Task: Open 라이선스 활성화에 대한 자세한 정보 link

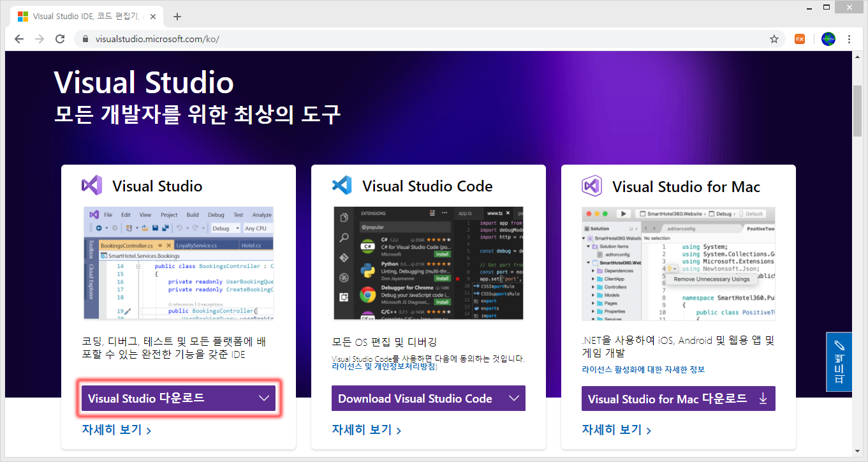Action: [643, 369]
